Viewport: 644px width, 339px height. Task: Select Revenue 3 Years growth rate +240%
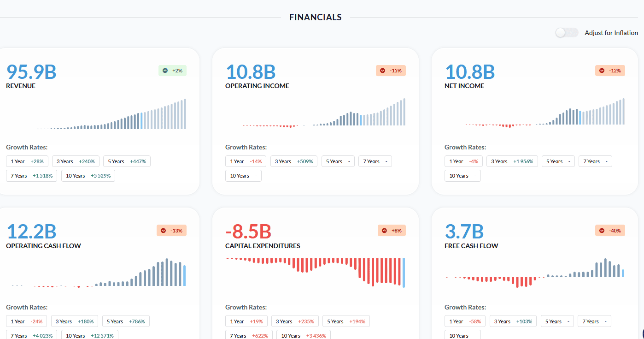[76, 161]
